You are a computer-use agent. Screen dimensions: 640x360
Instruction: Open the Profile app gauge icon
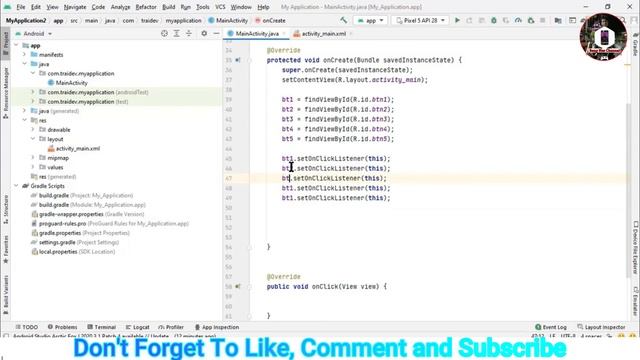(x=518, y=20)
